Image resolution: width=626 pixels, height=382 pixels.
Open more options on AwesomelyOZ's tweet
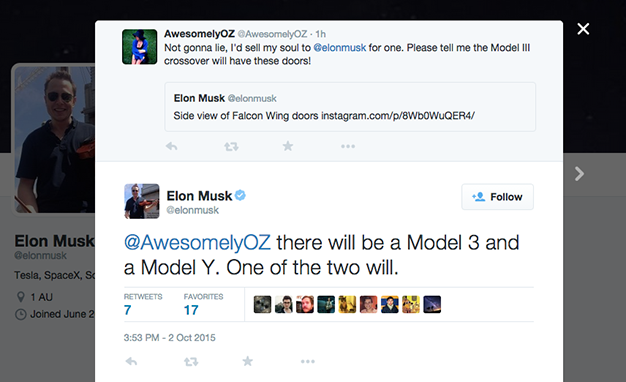(348, 146)
